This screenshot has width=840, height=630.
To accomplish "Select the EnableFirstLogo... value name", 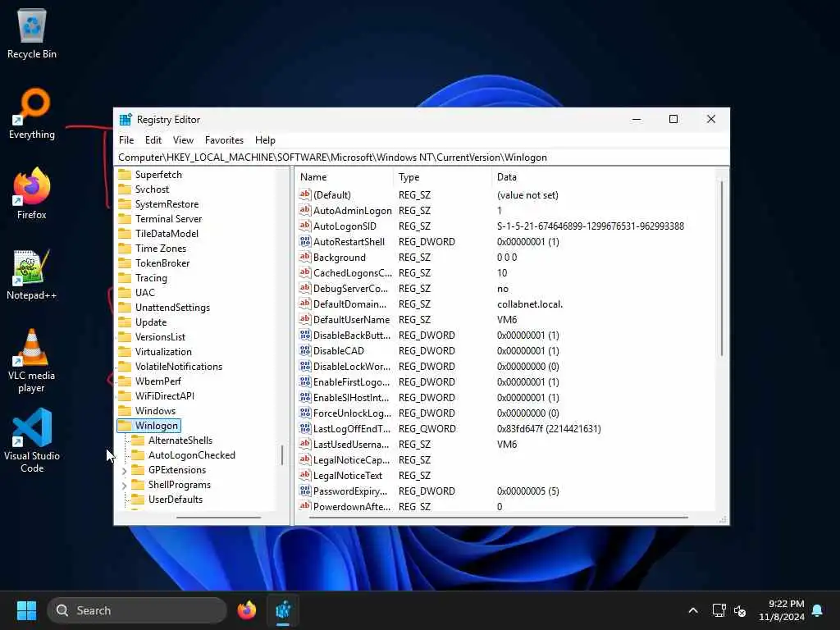I will [351, 382].
